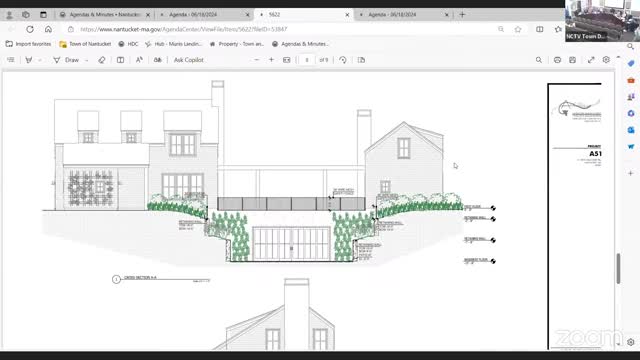
Task: Zoom in the PDF
Action: [x=271, y=60]
